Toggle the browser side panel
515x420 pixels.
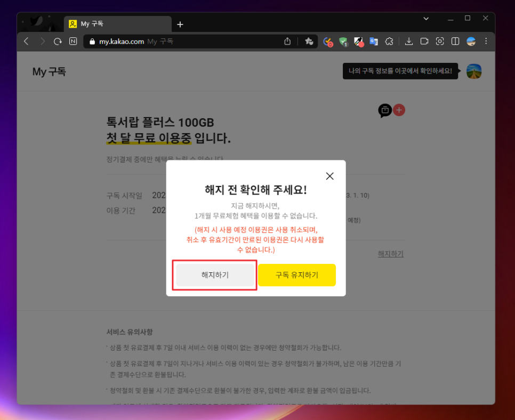click(x=455, y=42)
